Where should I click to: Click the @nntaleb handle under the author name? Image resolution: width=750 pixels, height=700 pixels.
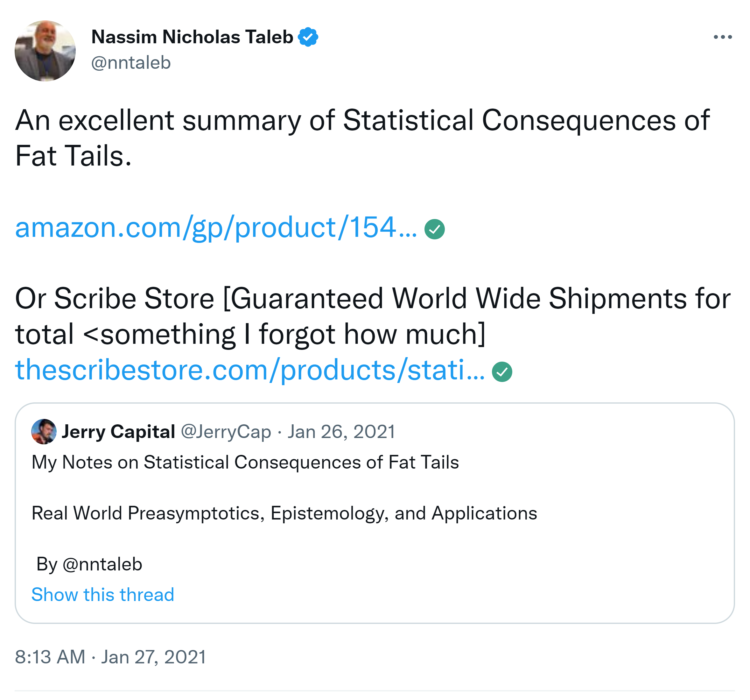tap(131, 63)
